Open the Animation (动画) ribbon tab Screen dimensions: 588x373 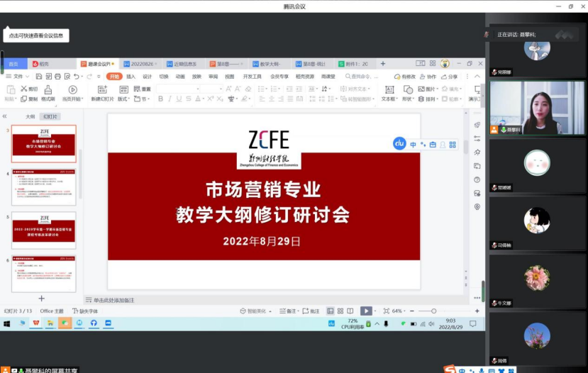coord(180,77)
